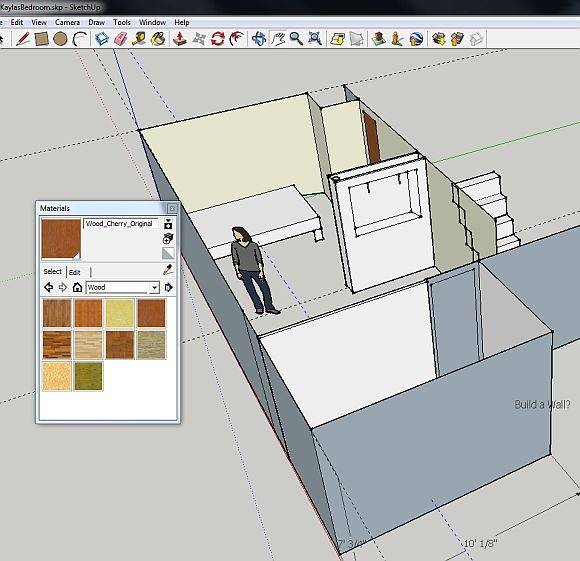Open the View menu
This screenshot has height=561, width=580.
[x=39, y=22]
